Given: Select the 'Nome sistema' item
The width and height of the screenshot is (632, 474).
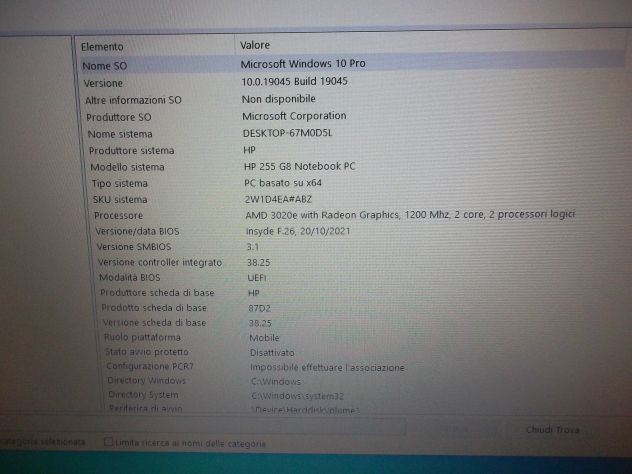Looking at the screenshot, I should tap(120, 134).
